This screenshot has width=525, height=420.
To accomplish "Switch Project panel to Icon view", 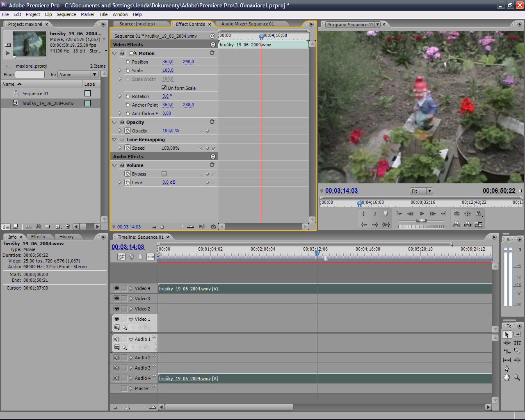I will (x=16, y=226).
